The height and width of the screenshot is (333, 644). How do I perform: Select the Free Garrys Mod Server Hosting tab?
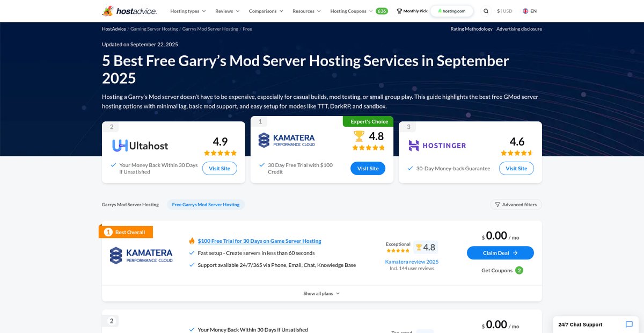pyautogui.click(x=206, y=205)
